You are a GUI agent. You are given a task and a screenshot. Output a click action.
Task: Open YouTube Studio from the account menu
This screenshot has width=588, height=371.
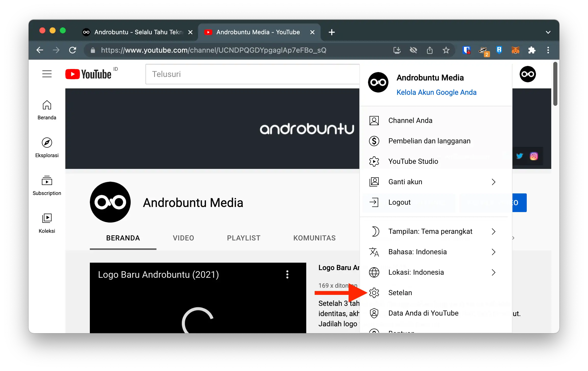tap(413, 161)
